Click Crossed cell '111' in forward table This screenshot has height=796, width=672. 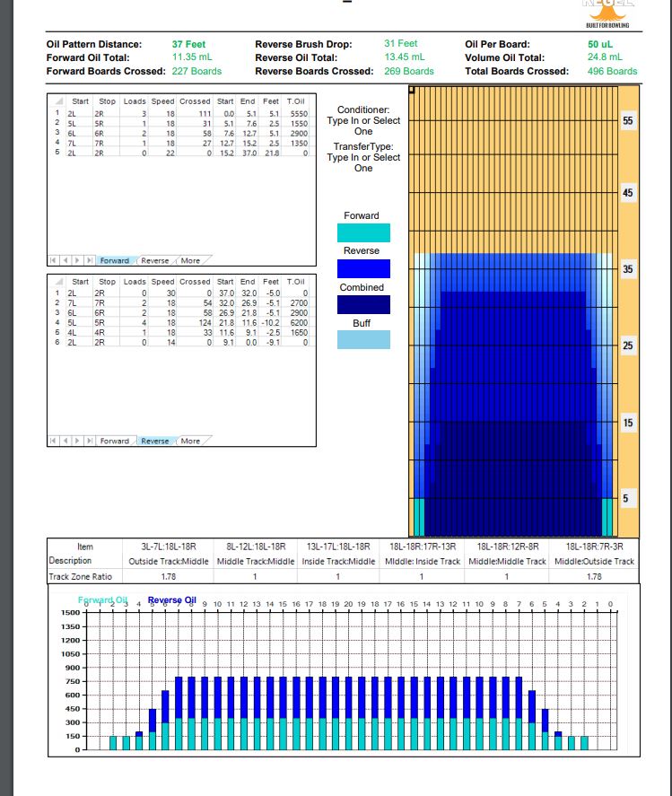[x=205, y=114]
